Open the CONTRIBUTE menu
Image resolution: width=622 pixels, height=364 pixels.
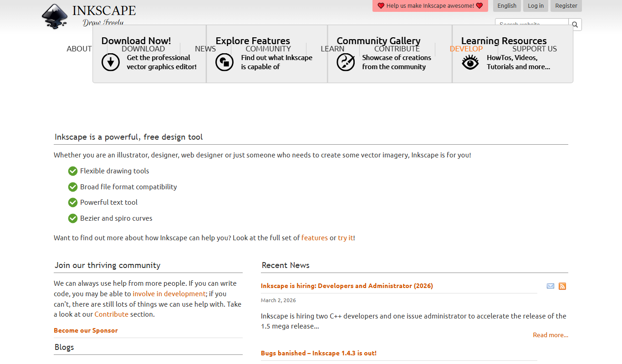(397, 49)
